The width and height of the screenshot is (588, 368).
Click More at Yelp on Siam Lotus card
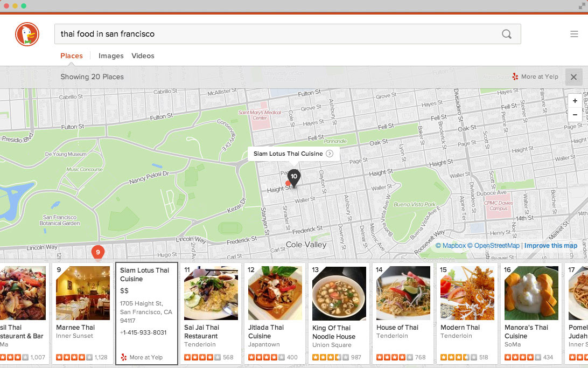pos(146,357)
